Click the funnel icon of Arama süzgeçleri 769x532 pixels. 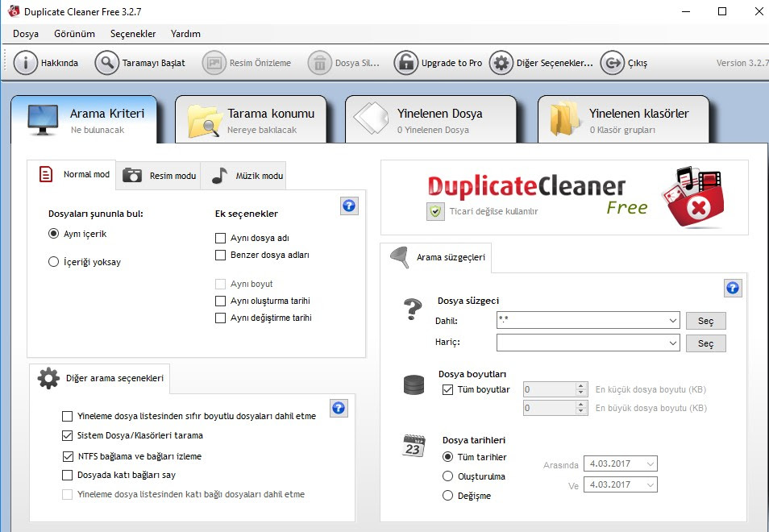(x=399, y=257)
